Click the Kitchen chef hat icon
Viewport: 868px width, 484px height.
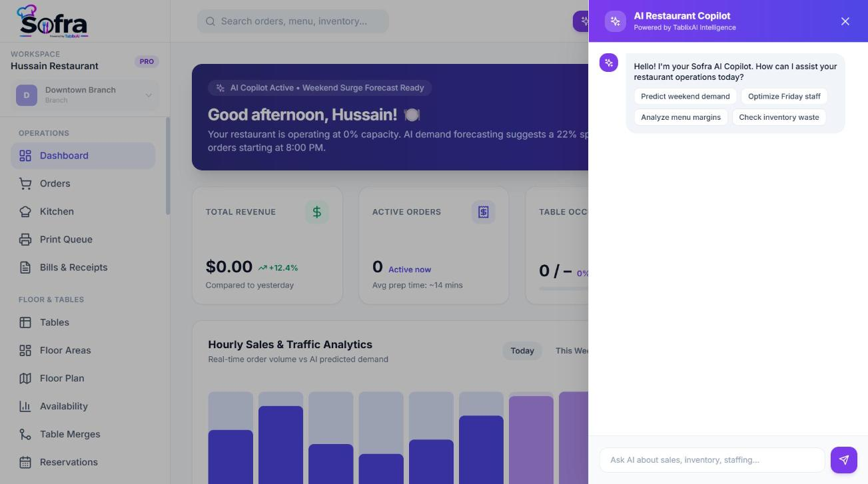(x=25, y=212)
